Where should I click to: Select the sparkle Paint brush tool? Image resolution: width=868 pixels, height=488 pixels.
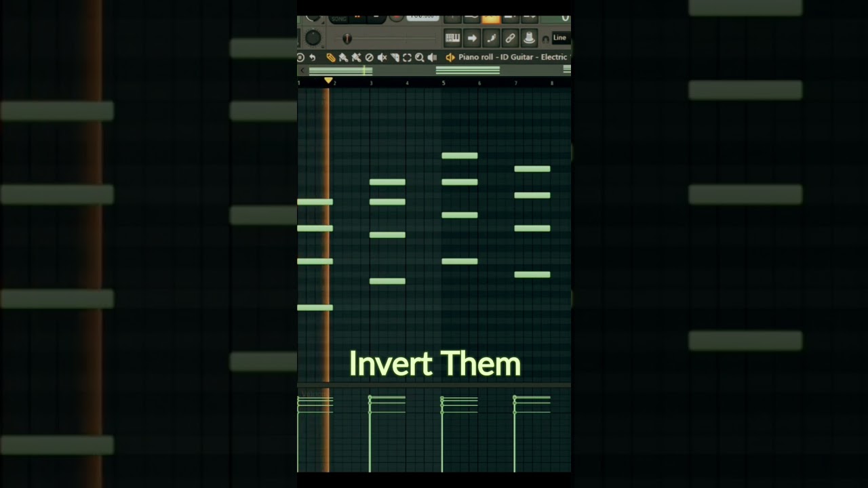click(x=356, y=58)
